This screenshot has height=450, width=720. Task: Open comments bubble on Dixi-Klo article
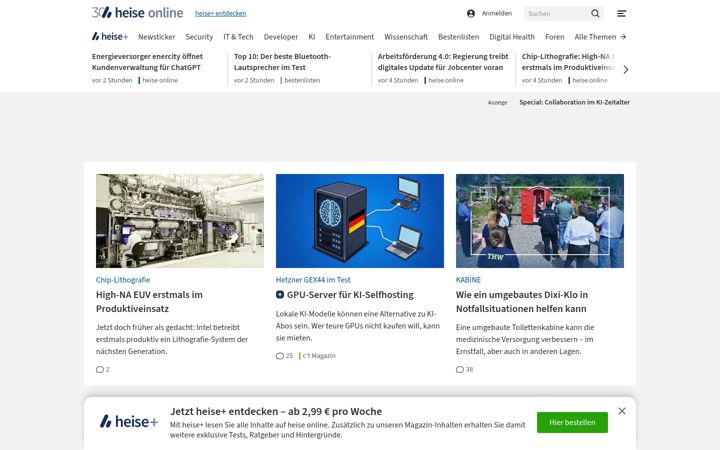click(x=460, y=370)
